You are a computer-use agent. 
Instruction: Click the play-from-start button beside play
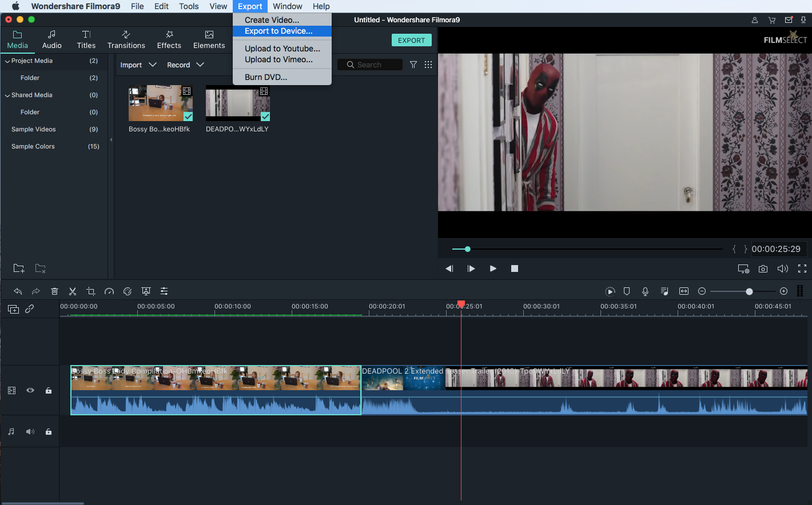click(x=471, y=268)
